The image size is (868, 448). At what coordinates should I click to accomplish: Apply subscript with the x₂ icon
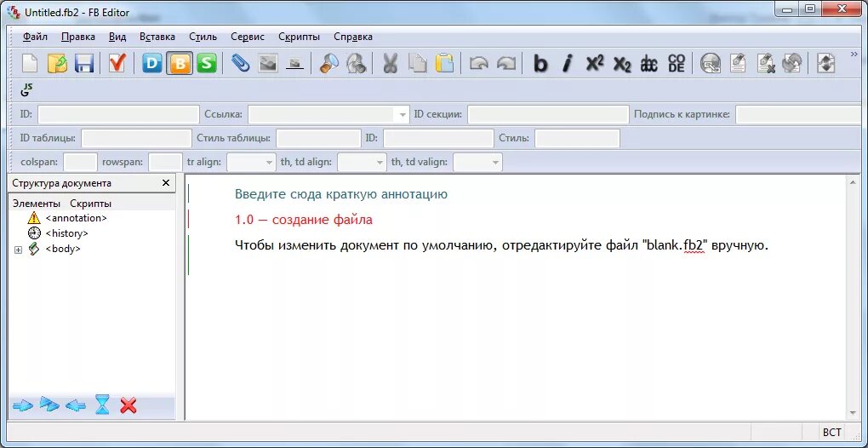pos(622,64)
